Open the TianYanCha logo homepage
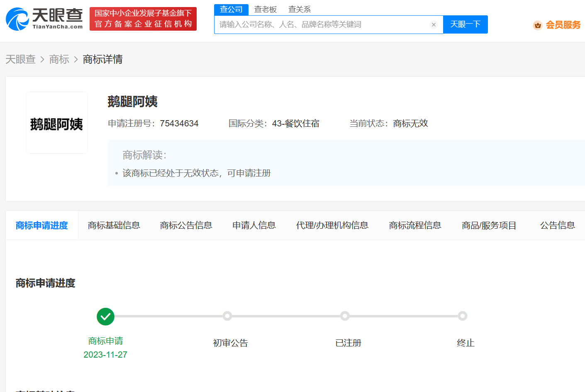Image resolution: width=585 pixels, height=392 pixels. click(x=44, y=19)
